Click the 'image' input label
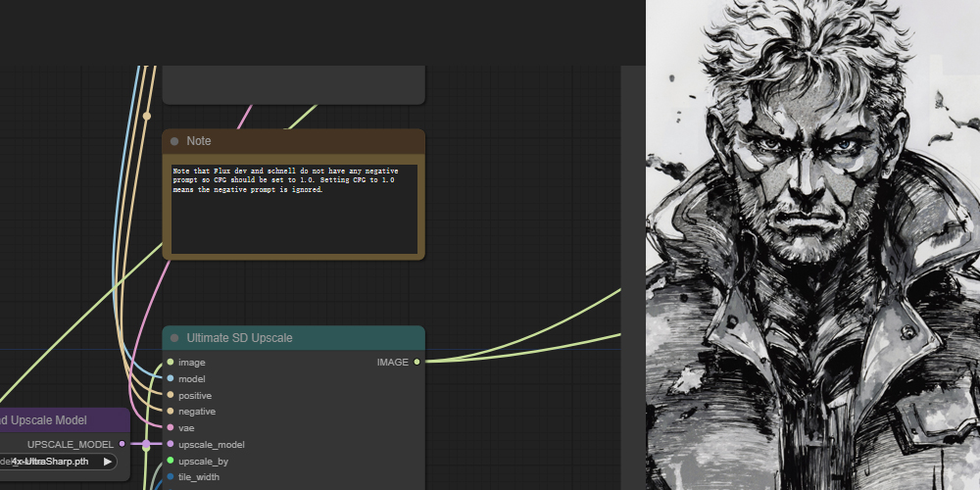The height and width of the screenshot is (490, 980). 192,363
